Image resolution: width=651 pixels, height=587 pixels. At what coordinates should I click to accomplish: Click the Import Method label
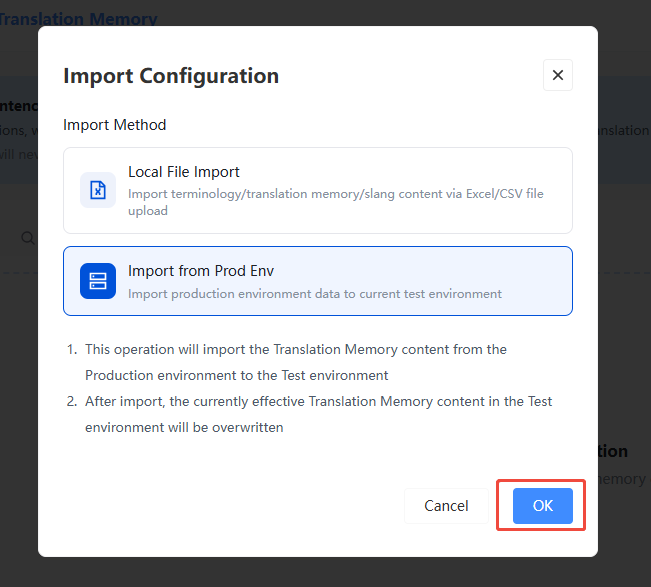click(115, 125)
